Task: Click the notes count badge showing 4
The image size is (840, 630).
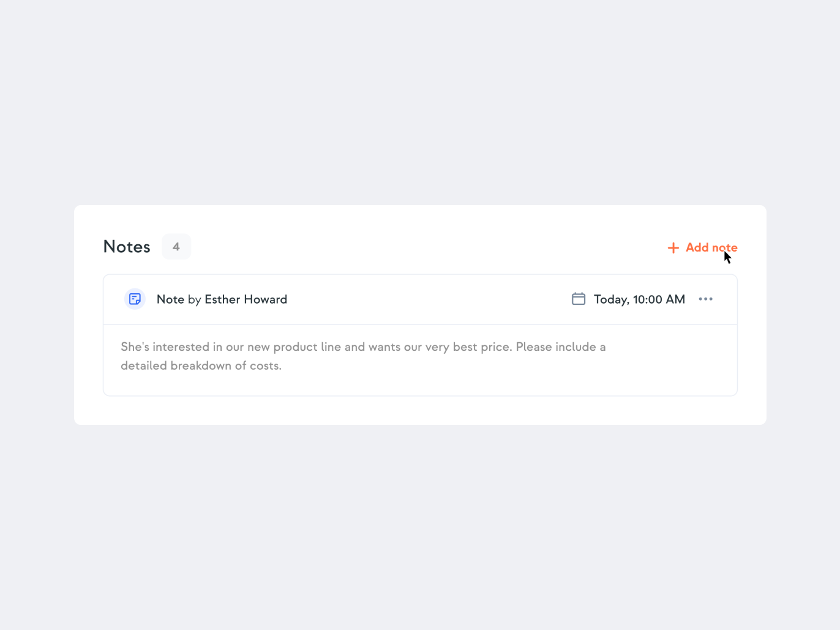Action: [x=176, y=247]
